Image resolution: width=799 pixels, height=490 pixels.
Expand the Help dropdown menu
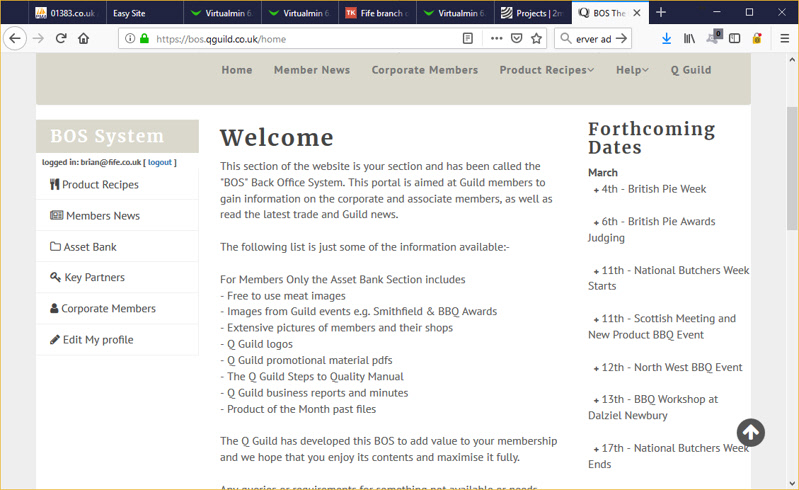point(632,70)
